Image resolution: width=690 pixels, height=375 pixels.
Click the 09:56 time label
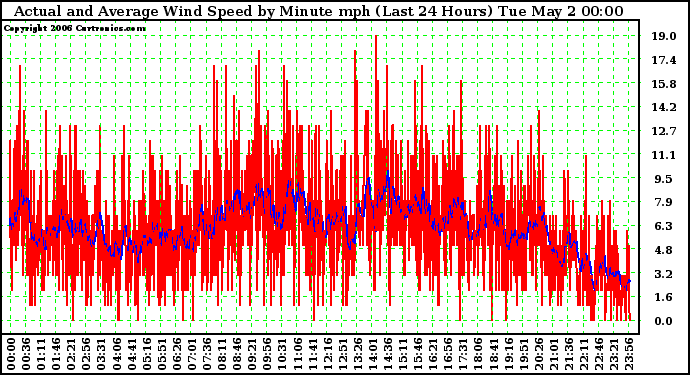[x=267, y=354]
